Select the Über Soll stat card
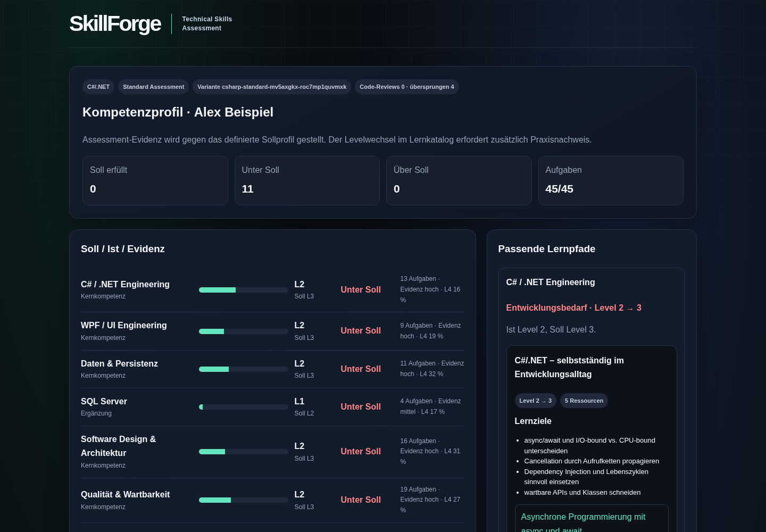This screenshot has width=766, height=532. pyautogui.click(x=459, y=180)
